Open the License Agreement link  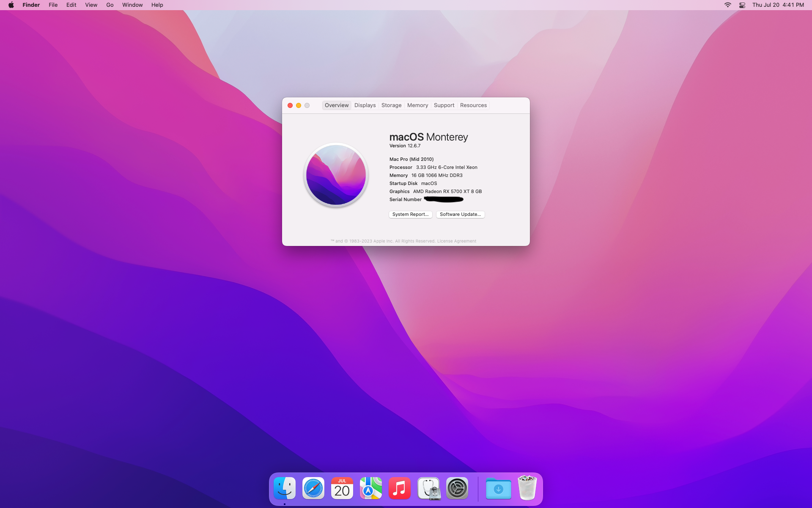click(456, 241)
